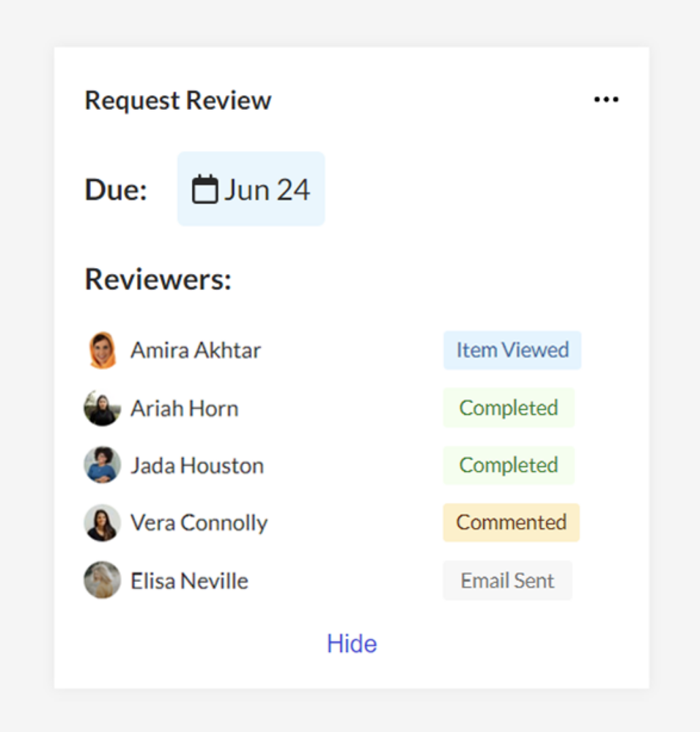Image resolution: width=700 pixels, height=732 pixels.
Task: Click Amira Akhtar's avatar photo
Action: click(x=102, y=350)
